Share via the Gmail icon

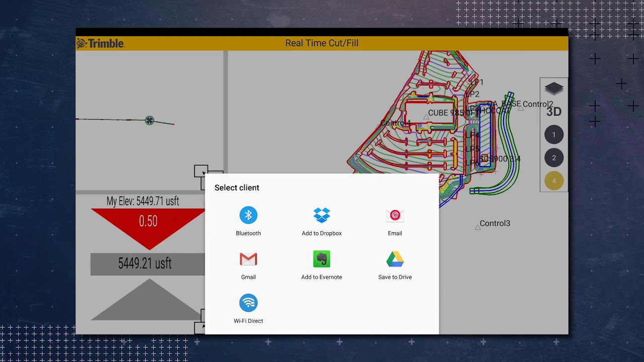click(248, 259)
